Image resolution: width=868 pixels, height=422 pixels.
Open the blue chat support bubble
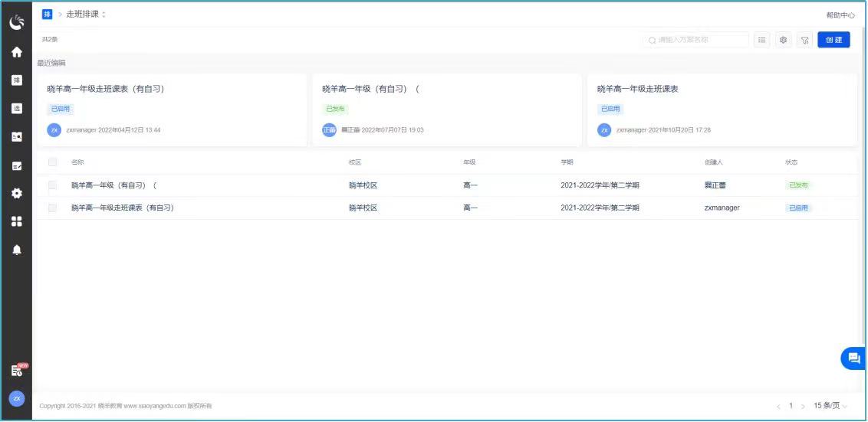[x=853, y=358]
